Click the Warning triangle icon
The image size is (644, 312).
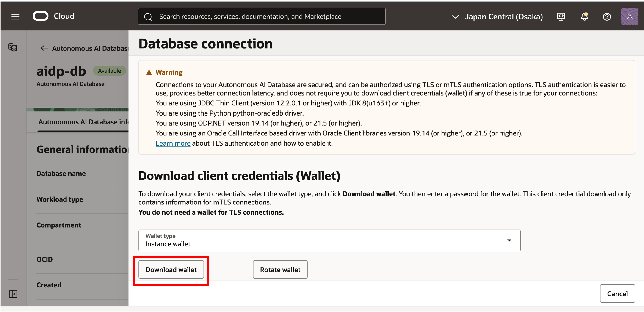[x=149, y=72]
